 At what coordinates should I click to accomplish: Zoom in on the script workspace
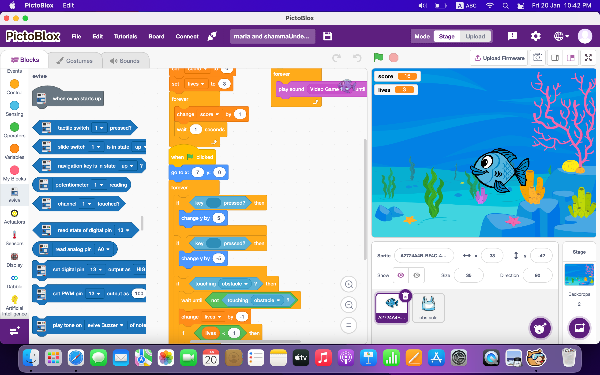[349, 284]
